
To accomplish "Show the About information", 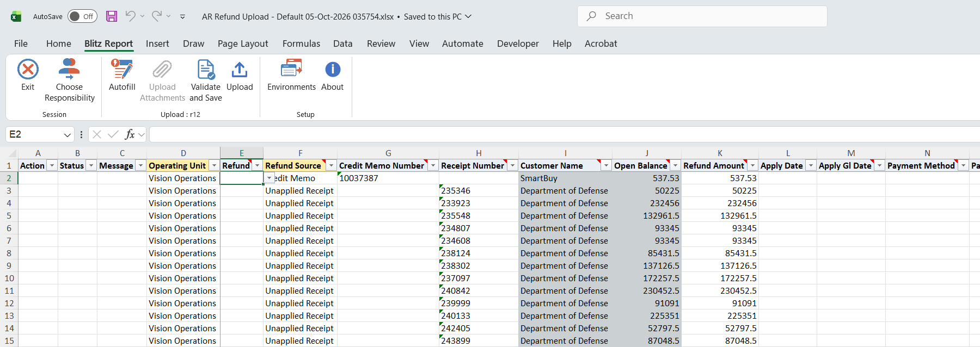I will click(332, 75).
